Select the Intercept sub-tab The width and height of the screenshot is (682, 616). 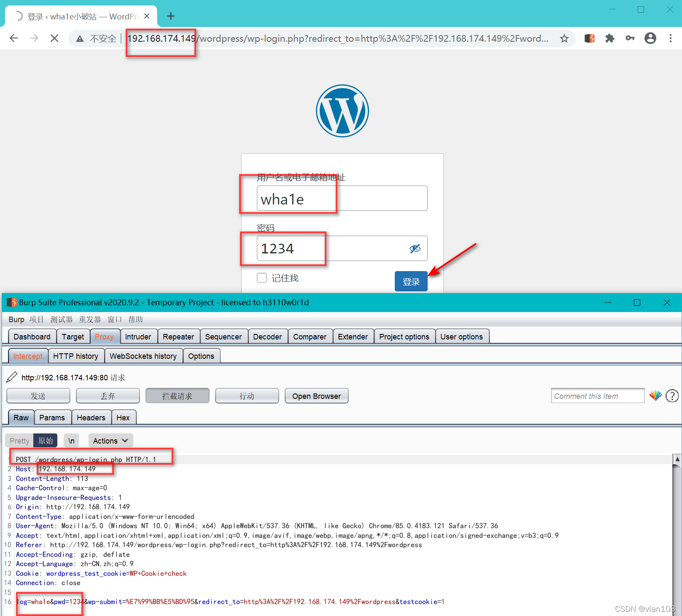28,356
